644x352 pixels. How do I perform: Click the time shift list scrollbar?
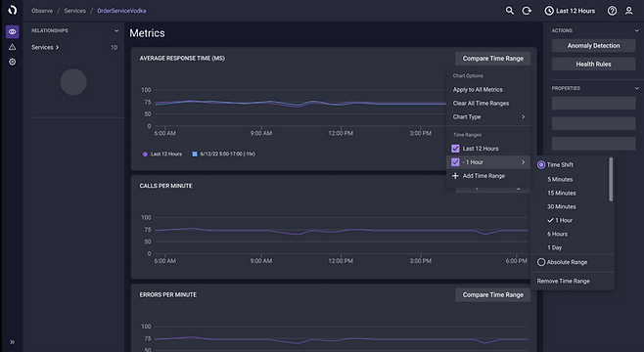tap(611, 179)
